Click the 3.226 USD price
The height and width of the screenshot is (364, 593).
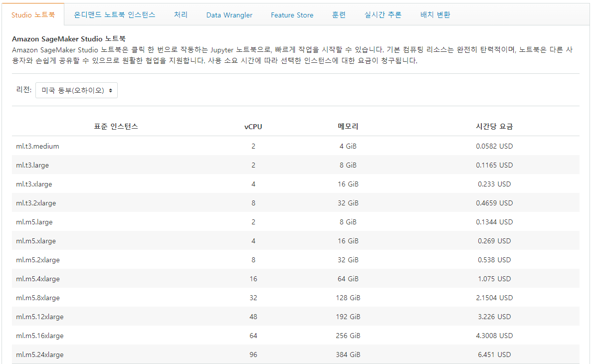[494, 316]
